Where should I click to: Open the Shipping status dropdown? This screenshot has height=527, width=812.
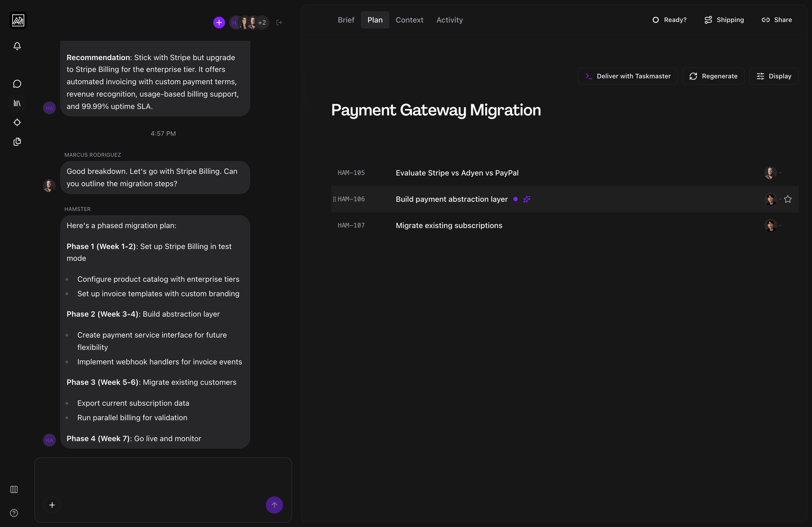tap(724, 20)
